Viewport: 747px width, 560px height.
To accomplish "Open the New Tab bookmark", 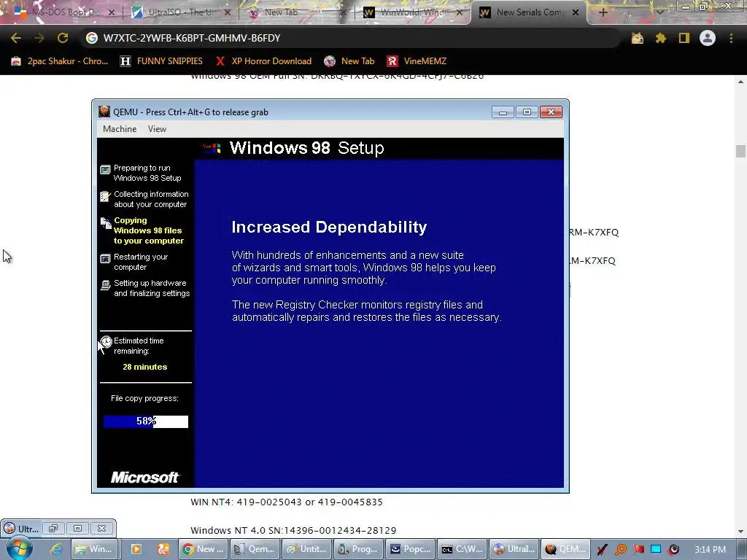I will (349, 61).
